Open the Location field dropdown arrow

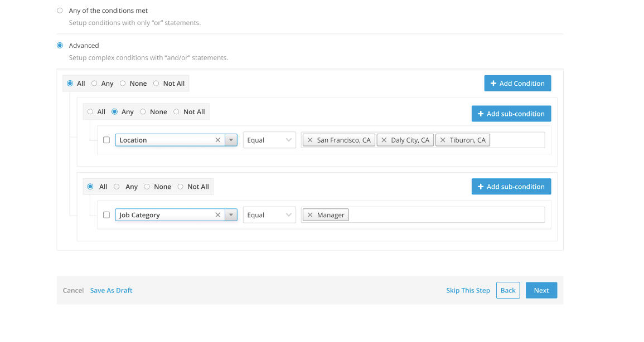tap(231, 140)
